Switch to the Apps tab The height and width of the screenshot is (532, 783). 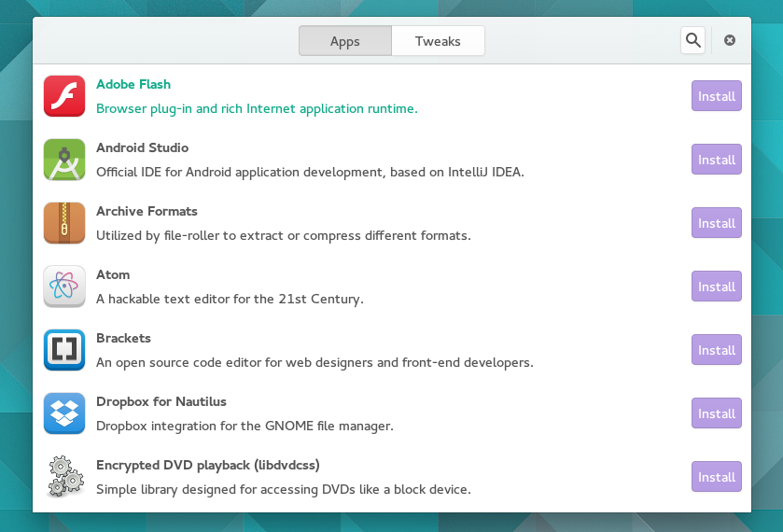(345, 41)
